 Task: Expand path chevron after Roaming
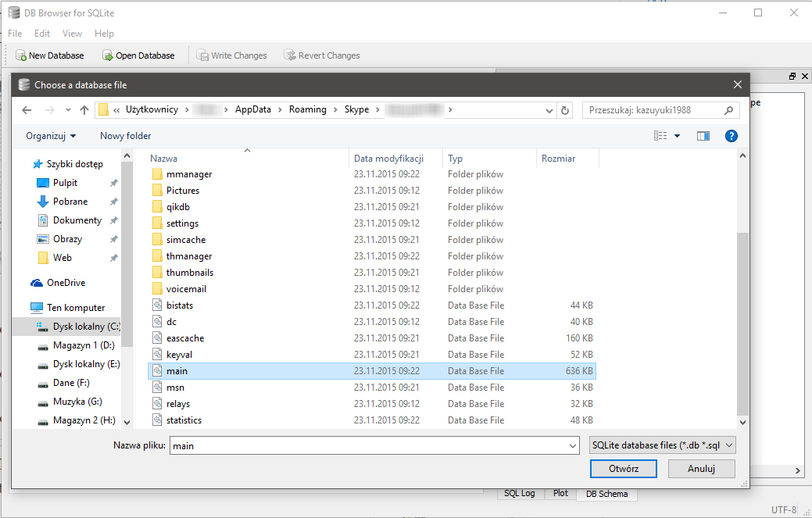click(335, 109)
